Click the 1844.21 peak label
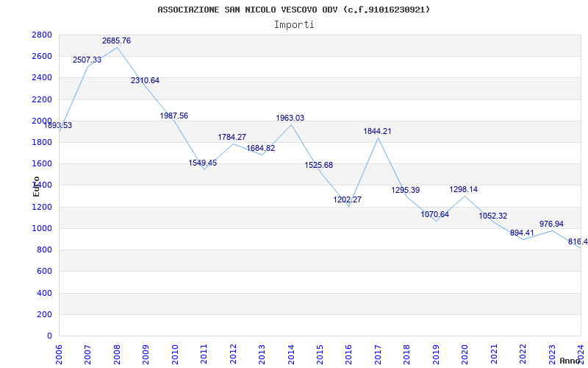588x368 pixels. (x=377, y=132)
